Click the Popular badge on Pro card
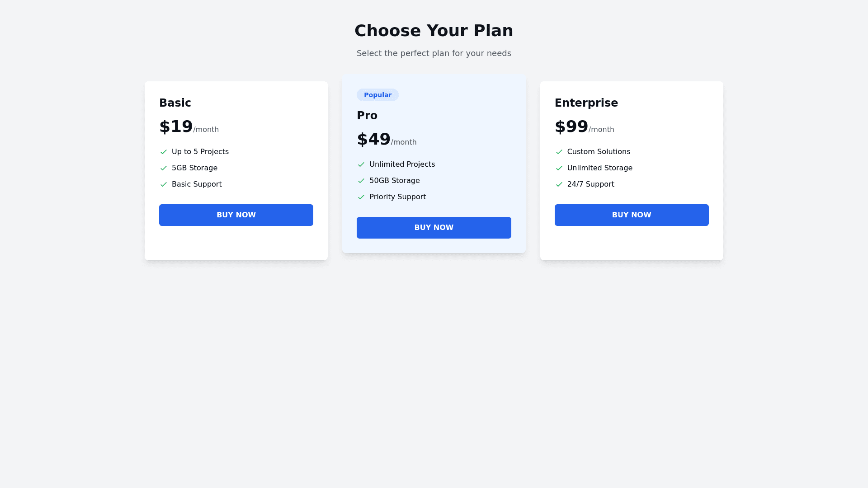Screen dimensions: 868x488 coord(377,95)
